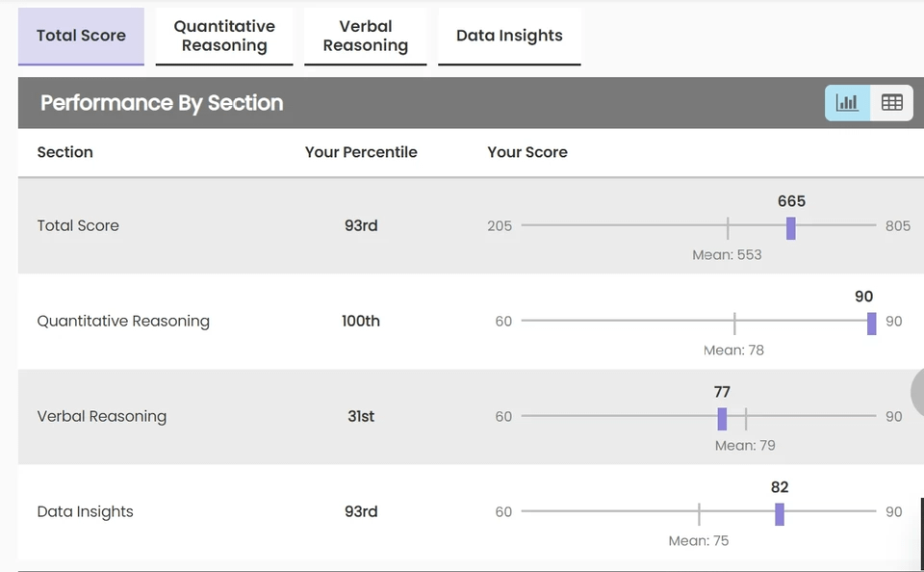Click the Data Insights mean tick mark

(x=699, y=513)
